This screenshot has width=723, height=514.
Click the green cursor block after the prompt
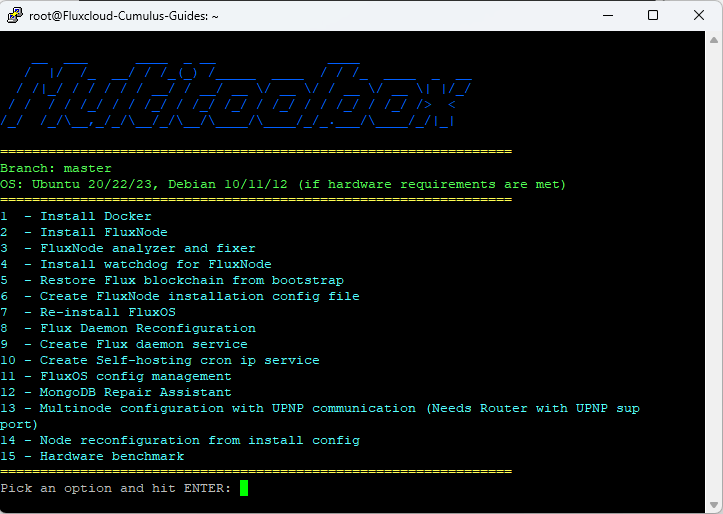pos(244,488)
